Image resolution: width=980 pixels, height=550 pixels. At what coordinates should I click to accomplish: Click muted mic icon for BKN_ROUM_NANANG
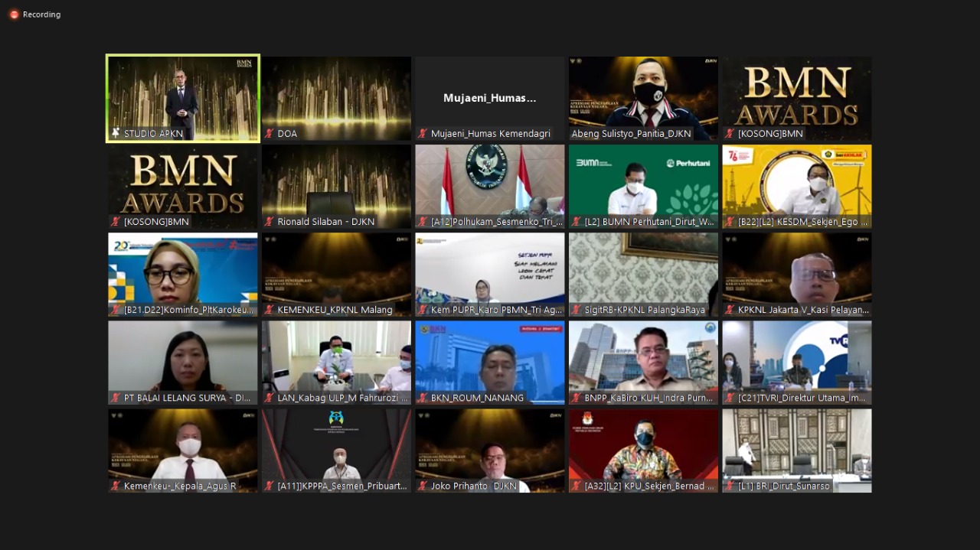[x=423, y=398]
